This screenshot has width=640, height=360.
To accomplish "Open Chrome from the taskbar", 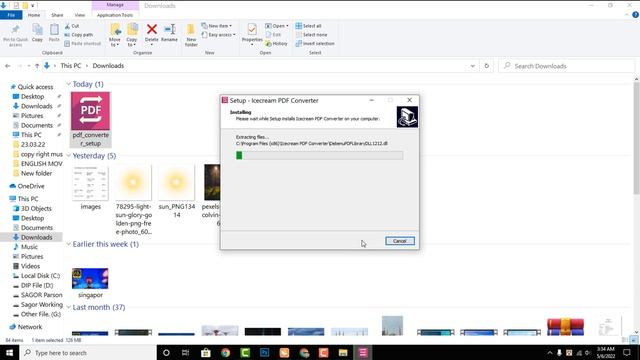I will [225, 353].
